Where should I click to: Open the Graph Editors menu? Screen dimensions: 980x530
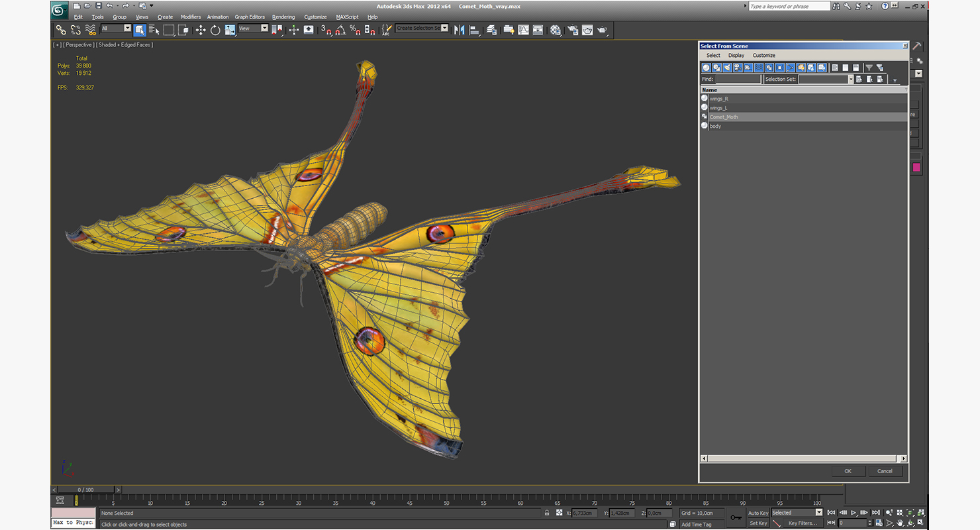pyautogui.click(x=250, y=17)
